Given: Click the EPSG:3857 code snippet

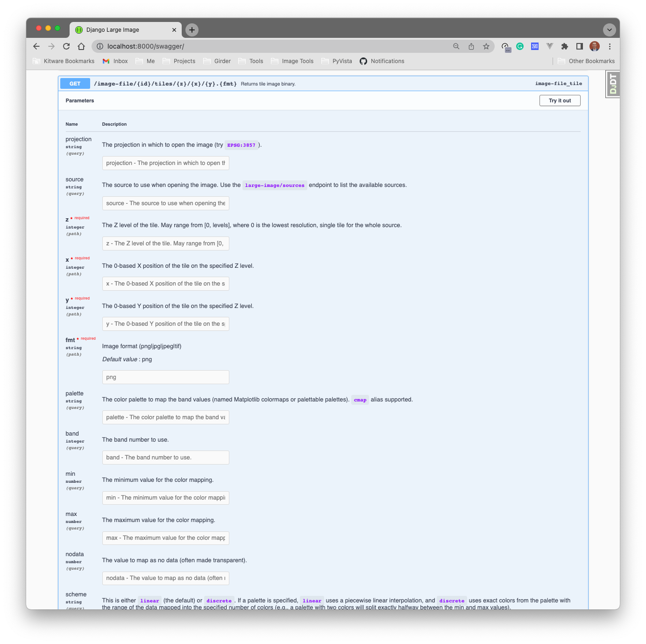Looking at the screenshot, I should 241,145.
